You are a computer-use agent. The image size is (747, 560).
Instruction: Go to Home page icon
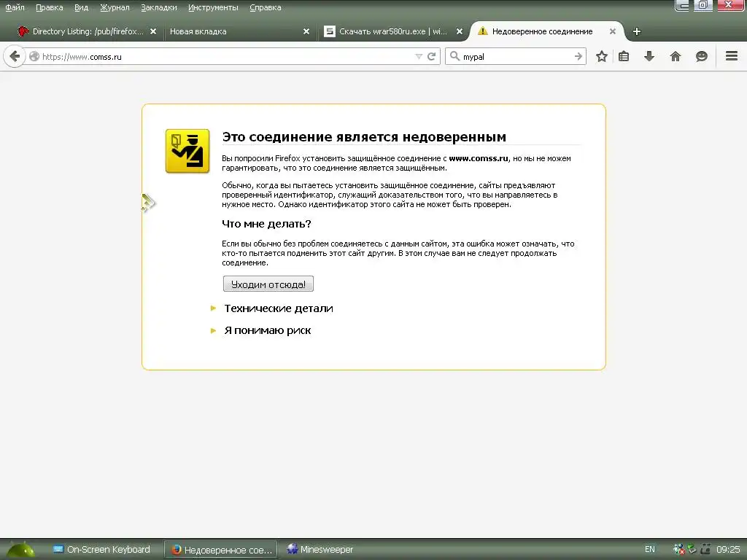tap(675, 56)
